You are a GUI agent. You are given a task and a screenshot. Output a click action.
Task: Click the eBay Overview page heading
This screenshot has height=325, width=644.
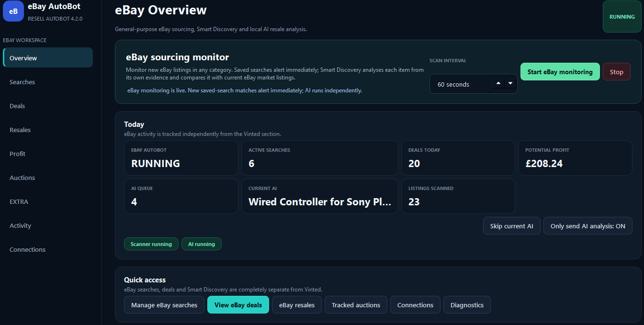tap(161, 10)
